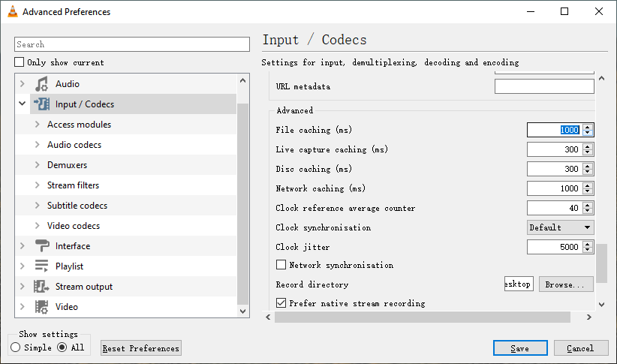Decrease Live capture caching value
This screenshot has height=364, width=617.
[588, 152]
